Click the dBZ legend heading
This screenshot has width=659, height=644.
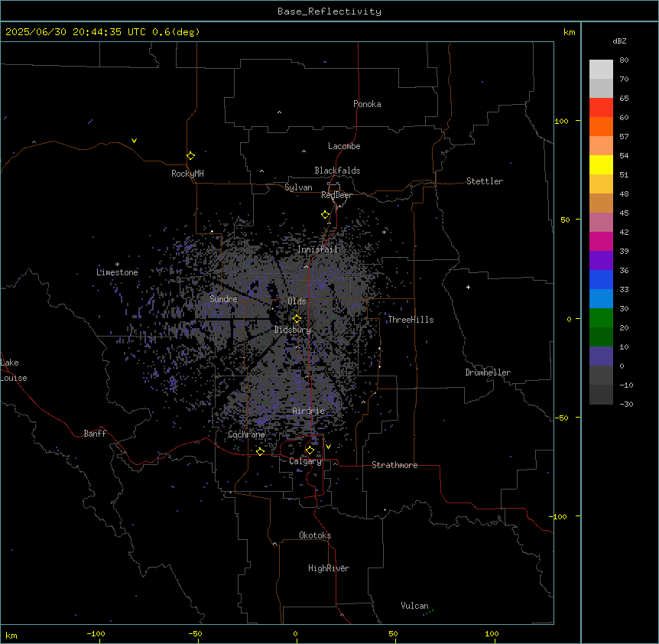click(619, 41)
